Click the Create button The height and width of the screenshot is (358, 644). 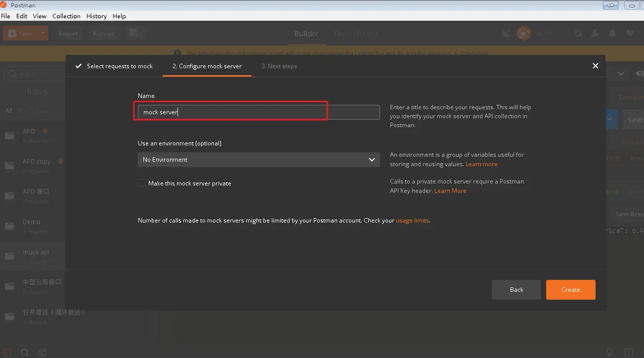(x=571, y=290)
